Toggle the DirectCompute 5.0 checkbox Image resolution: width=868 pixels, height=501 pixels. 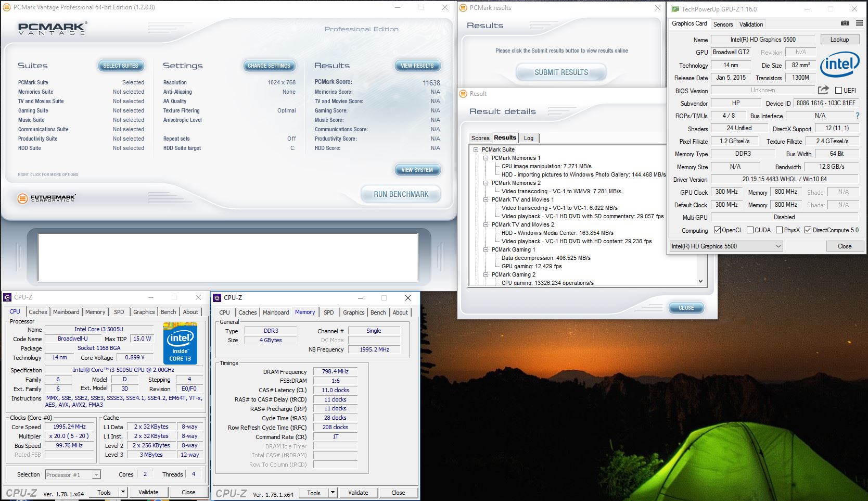808,230
